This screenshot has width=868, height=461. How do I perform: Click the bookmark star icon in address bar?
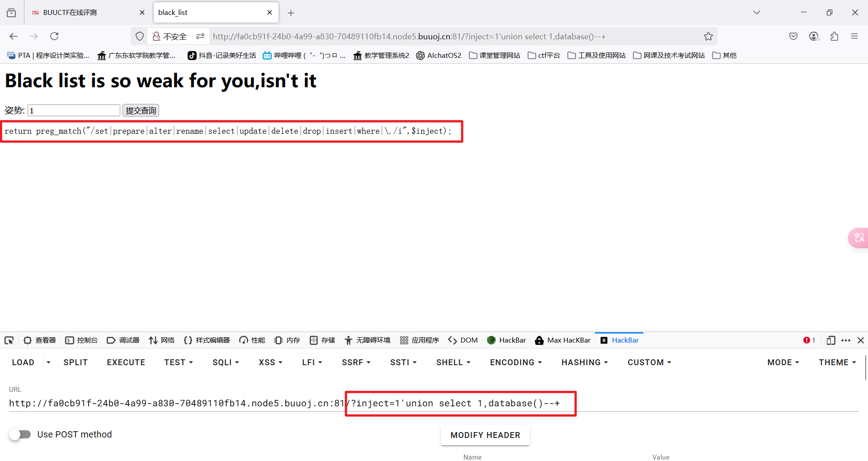pos(708,36)
